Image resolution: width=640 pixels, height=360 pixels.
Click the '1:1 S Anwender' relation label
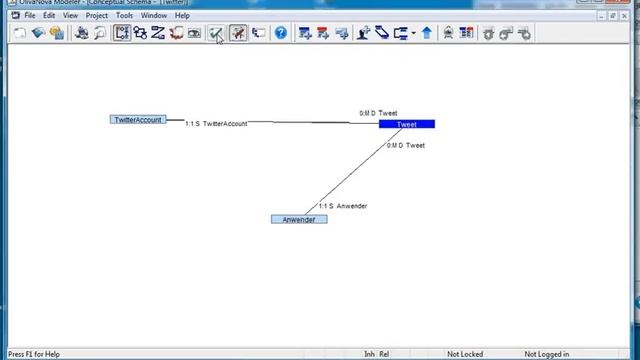point(343,206)
